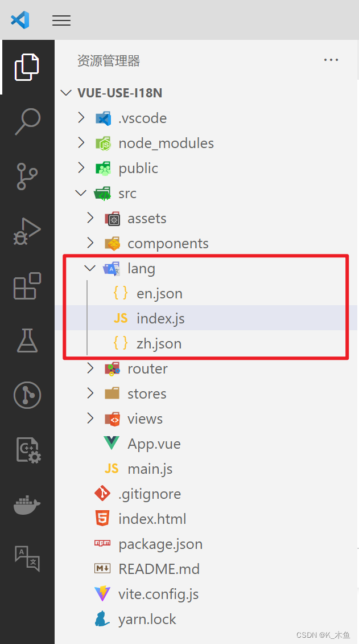This screenshot has width=359, height=644.
Task: Collapse the lang folder chevron
Action: click(90, 268)
